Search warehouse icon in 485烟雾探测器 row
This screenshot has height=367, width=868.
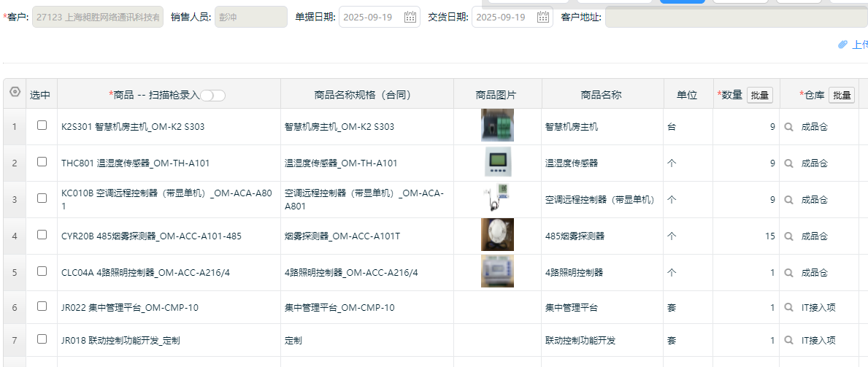pos(789,236)
